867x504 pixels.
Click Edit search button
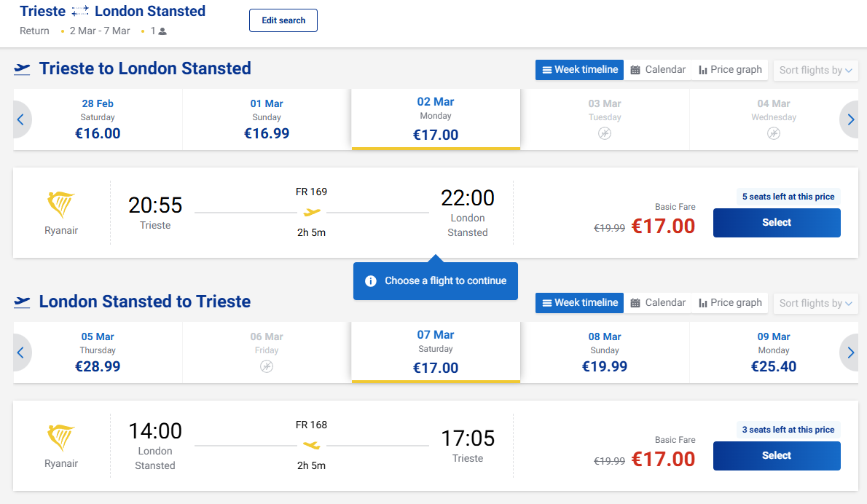point(283,20)
